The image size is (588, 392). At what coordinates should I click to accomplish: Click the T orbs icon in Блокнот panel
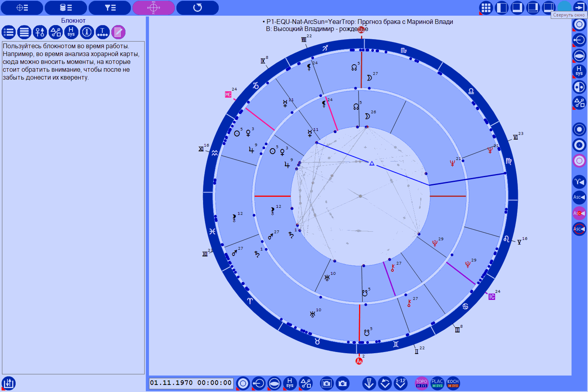click(x=102, y=32)
